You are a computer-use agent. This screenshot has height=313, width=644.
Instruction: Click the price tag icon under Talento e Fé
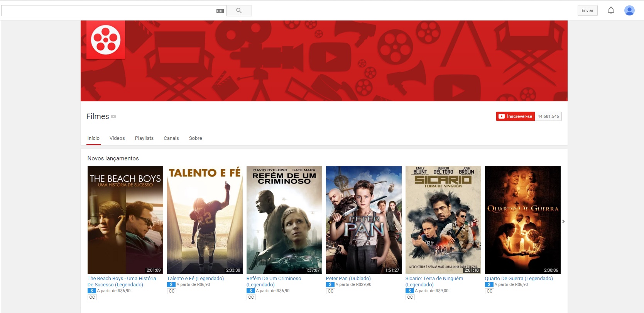coord(171,284)
